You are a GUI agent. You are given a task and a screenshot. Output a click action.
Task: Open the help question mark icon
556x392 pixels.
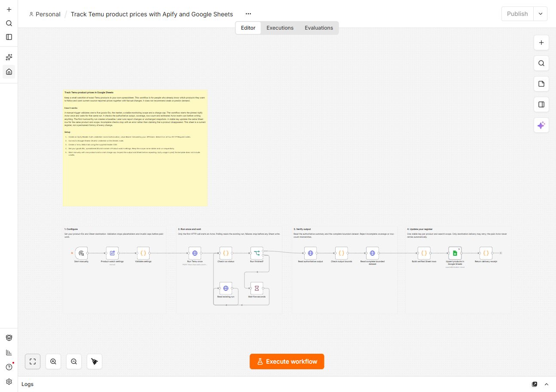(9, 367)
